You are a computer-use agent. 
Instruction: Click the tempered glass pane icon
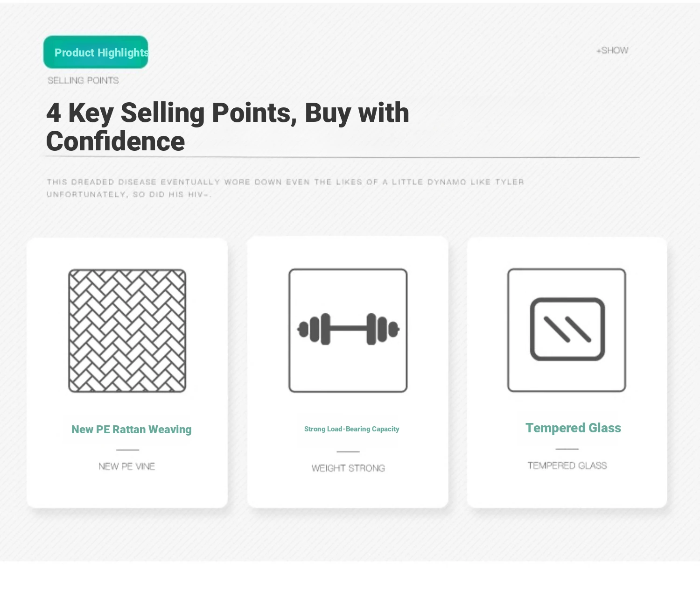tap(567, 330)
